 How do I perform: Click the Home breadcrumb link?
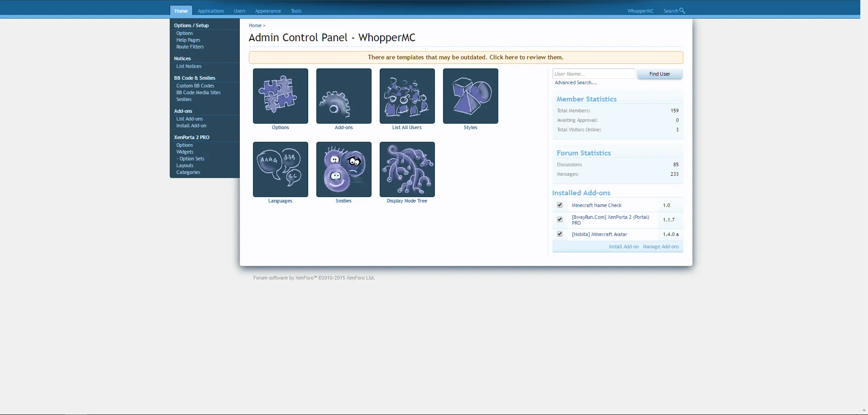coord(255,26)
